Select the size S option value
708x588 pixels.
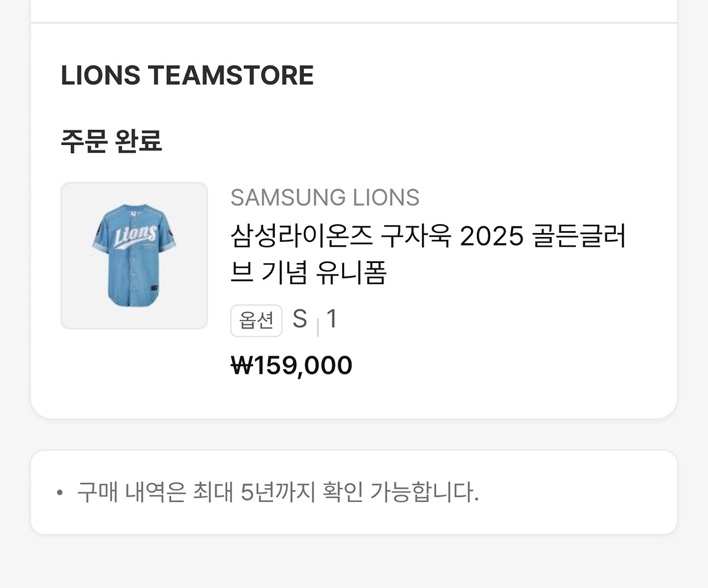point(300,319)
